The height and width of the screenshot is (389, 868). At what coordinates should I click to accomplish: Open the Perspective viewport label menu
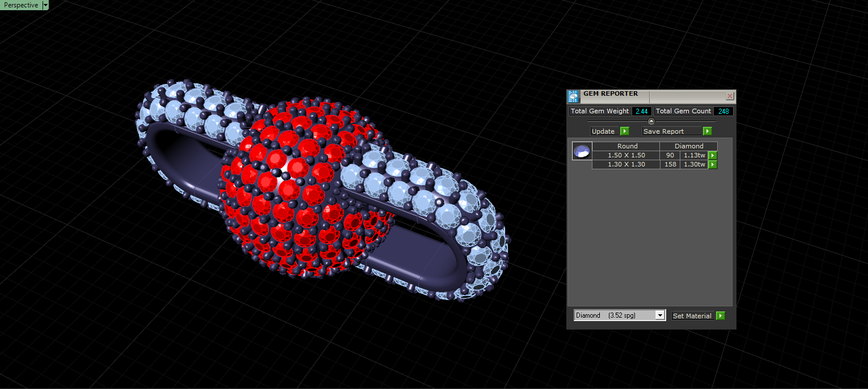(21, 5)
